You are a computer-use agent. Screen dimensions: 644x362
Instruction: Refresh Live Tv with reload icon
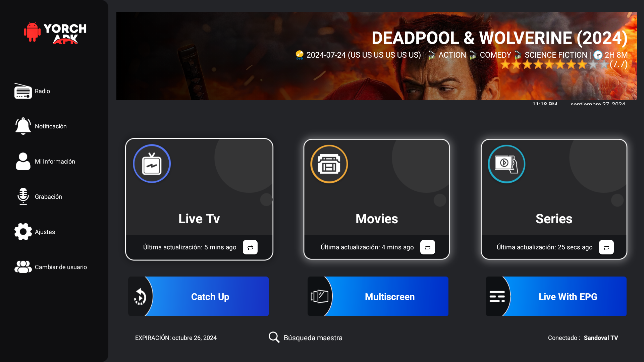[x=250, y=247]
